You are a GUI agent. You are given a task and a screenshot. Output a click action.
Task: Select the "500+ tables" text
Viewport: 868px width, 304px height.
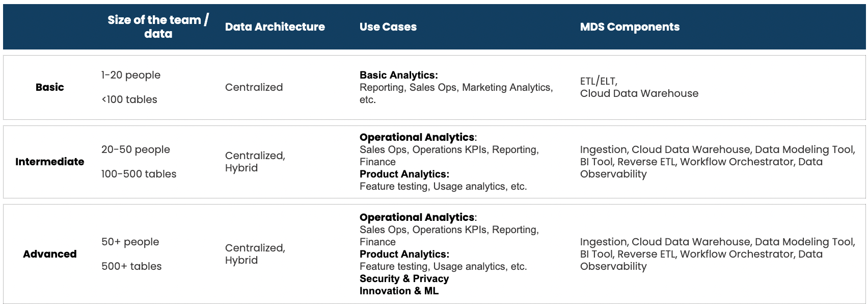(131, 266)
